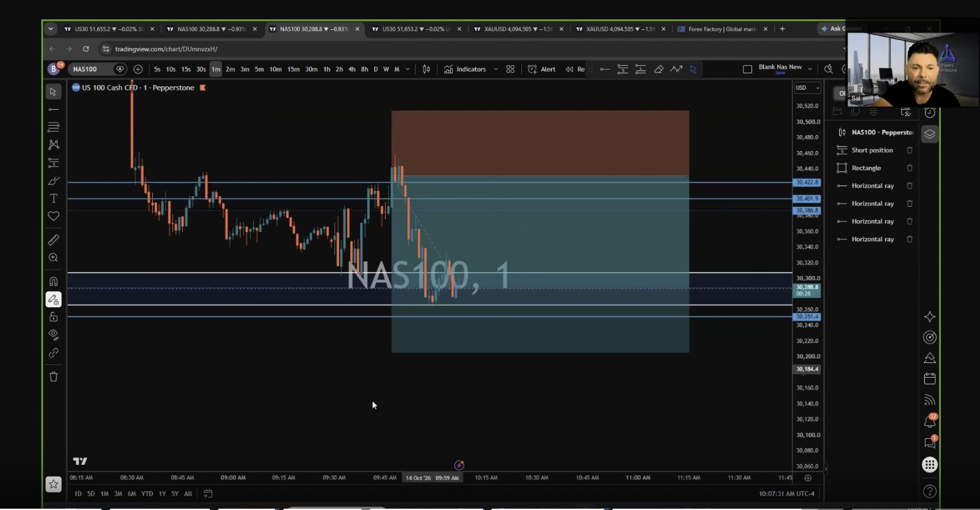The width and height of the screenshot is (980, 510).
Task: Select the 5s timeframe
Action: (157, 69)
